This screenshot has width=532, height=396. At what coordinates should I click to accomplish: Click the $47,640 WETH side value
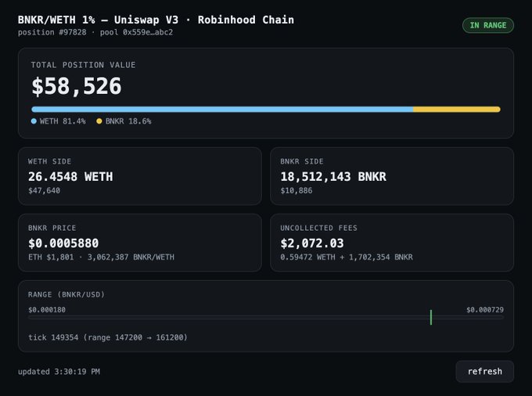coord(44,190)
